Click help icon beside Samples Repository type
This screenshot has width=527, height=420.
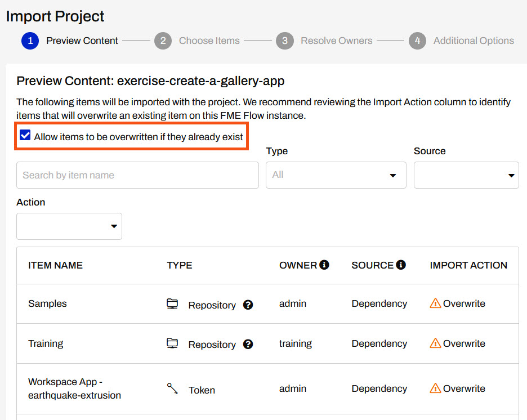pyautogui.click(x=248, y=305)
